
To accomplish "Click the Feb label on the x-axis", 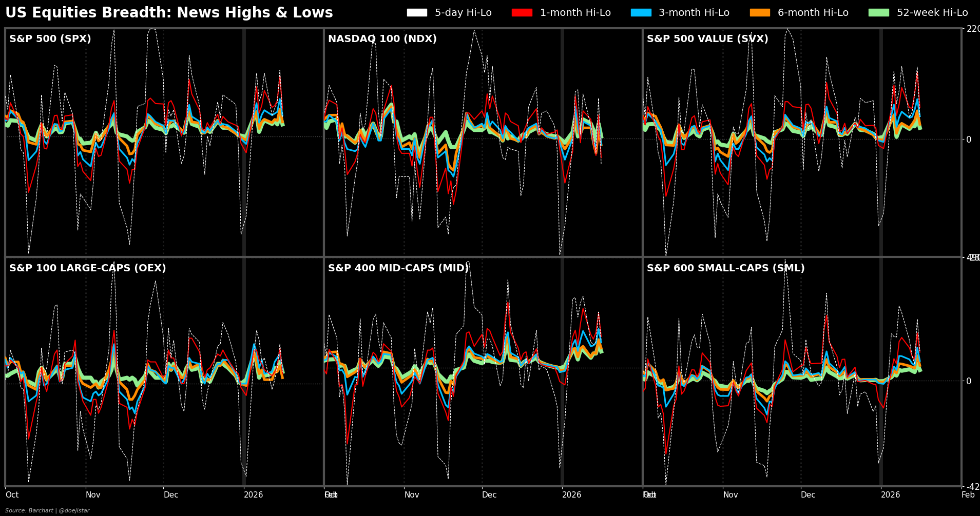I will [x=968, y=495].
